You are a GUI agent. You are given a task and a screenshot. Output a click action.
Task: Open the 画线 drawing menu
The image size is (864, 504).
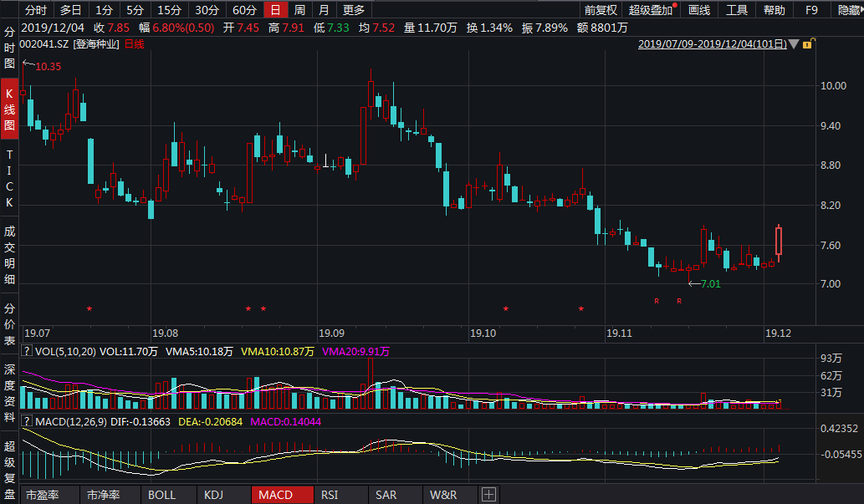(x=699, y=10)
